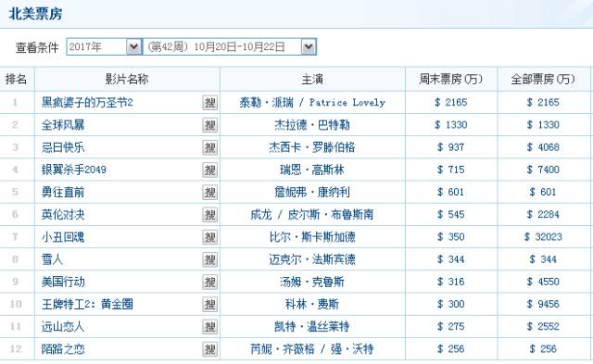Open actor link 成龙
The height and width of the screenshot is (364, 593).
[261, 215]
